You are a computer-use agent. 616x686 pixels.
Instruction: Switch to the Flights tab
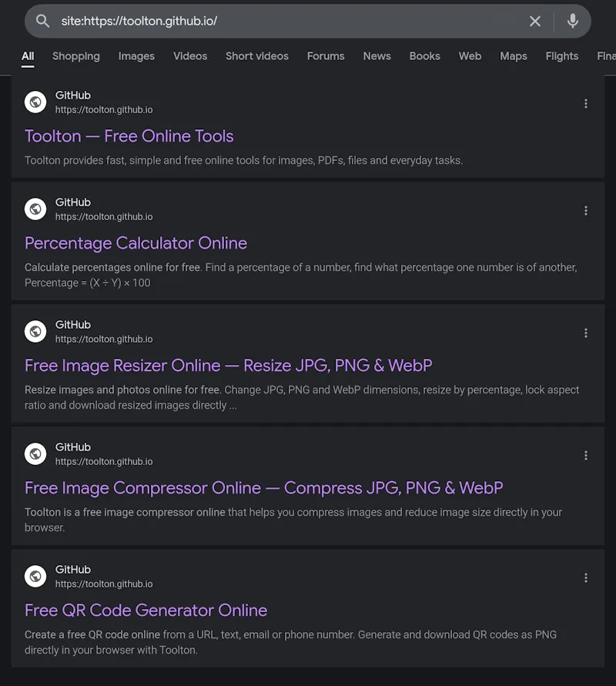pyautogui.click(x=562, y=56)
